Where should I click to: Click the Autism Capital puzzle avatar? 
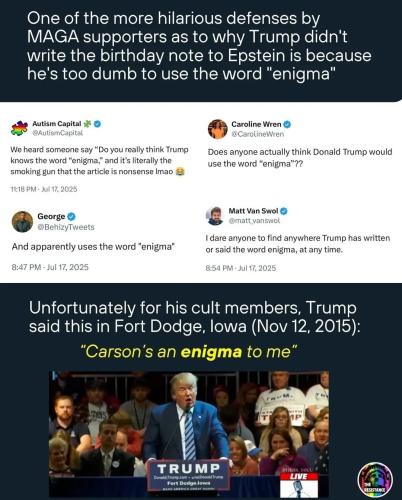(19, 128)
